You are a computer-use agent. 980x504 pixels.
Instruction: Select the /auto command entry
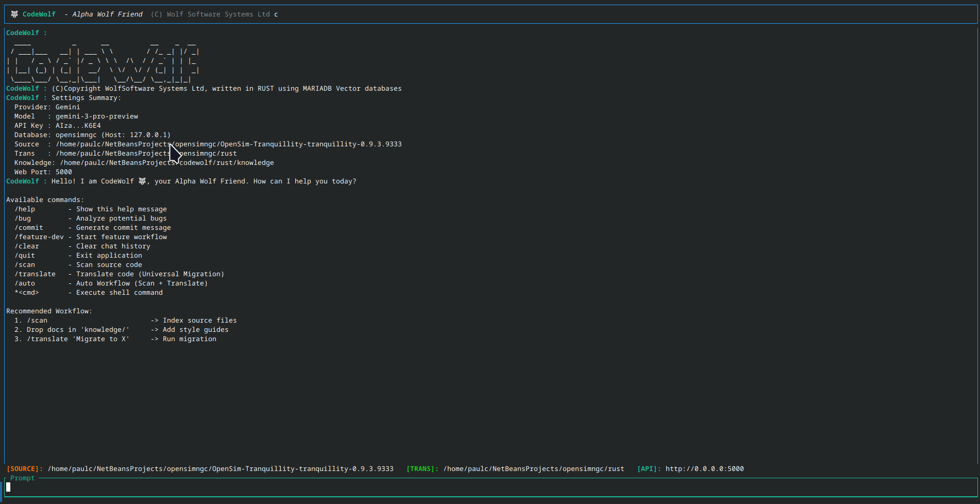[x=25, y=283]
